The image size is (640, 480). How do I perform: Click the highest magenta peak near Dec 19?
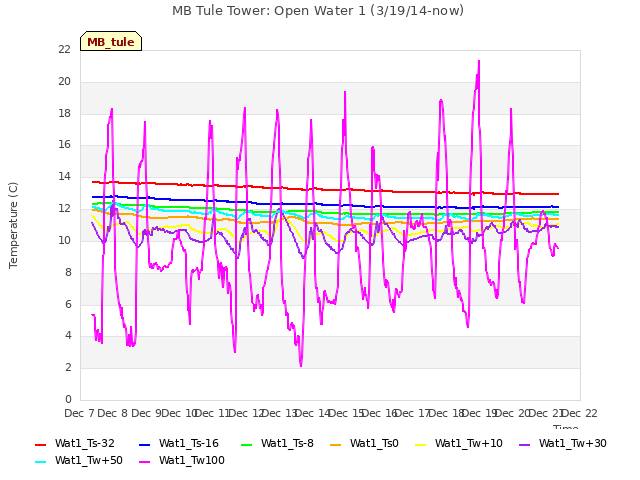479,61
